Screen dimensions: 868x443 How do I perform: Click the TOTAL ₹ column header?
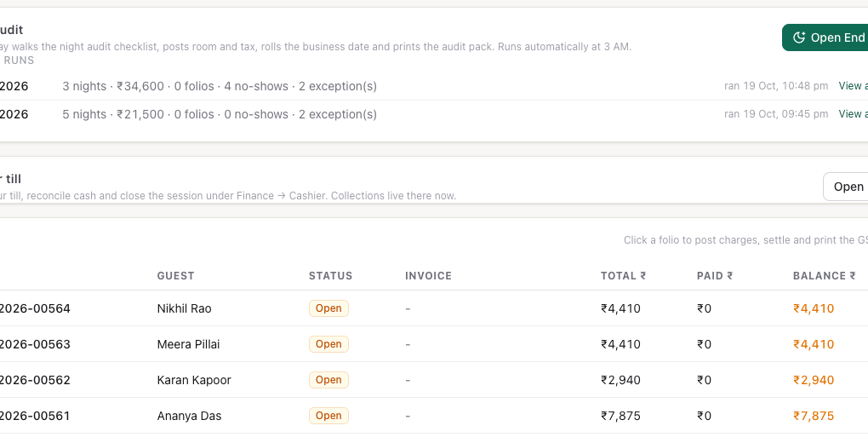623,275
